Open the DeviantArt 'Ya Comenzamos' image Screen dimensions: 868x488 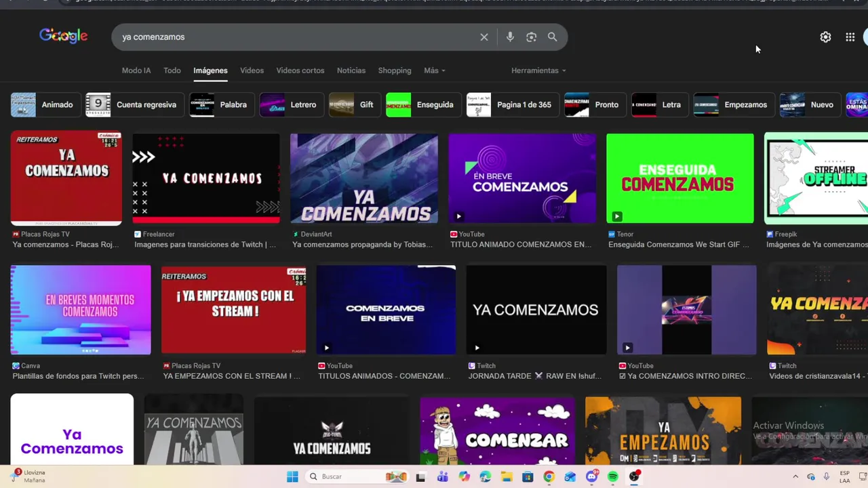coord(364,178)
